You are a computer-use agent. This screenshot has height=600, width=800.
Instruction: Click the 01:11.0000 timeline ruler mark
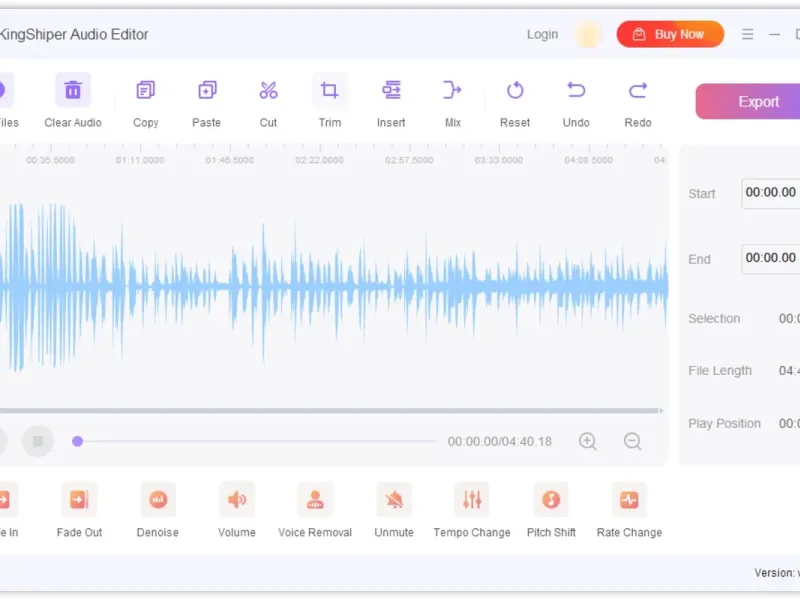tap(140, 160)
